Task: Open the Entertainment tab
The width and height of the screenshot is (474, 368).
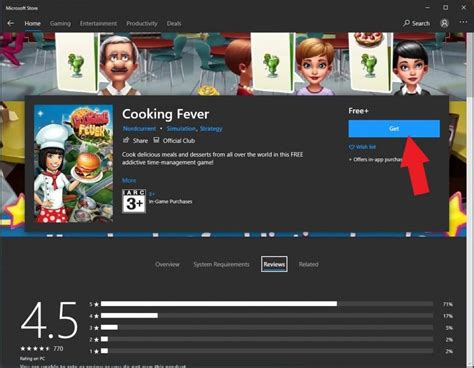Action: click(x=98, y=23)
